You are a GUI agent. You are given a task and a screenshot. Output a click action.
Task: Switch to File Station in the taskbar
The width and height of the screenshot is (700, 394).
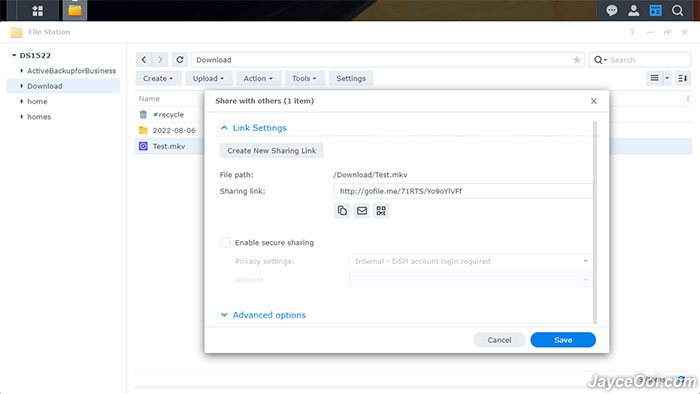click(75, 10)
